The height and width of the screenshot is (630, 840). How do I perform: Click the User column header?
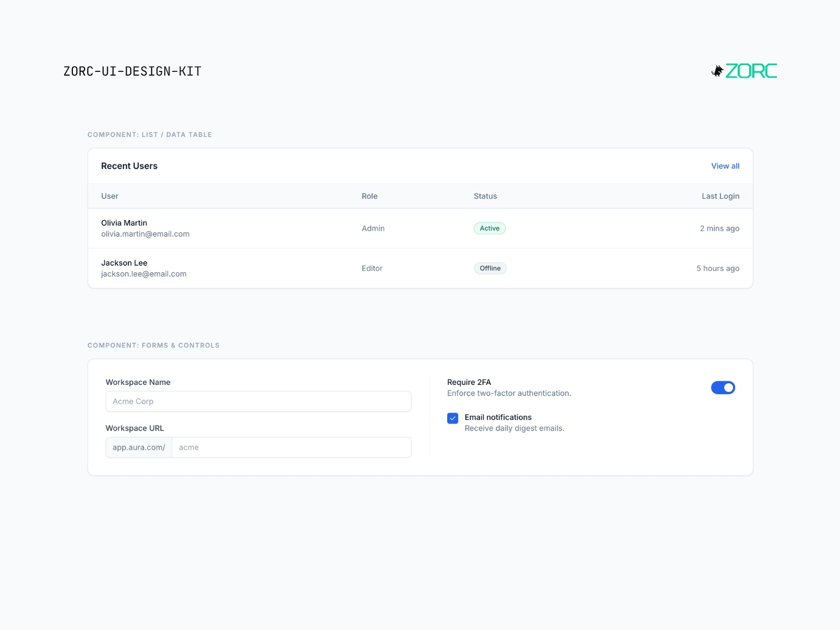click(x=110, y=196)
